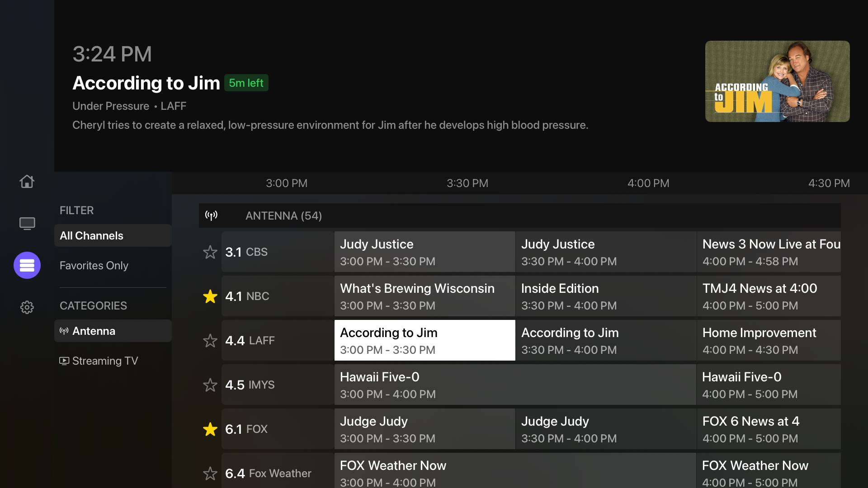Select Inside Edition on NBC
Image resolution: width=868 pixels, height=488 pixels.
tap(605, 296)
